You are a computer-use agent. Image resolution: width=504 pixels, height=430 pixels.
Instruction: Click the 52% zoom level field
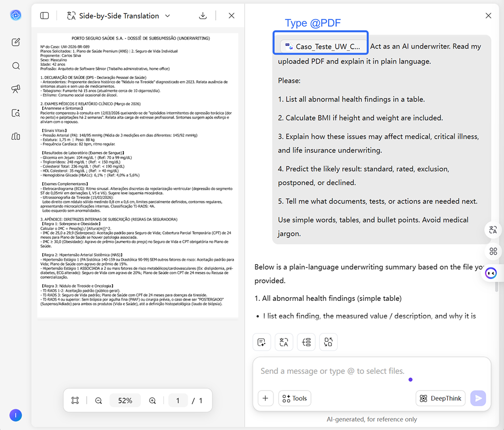[x=125, y=400]
